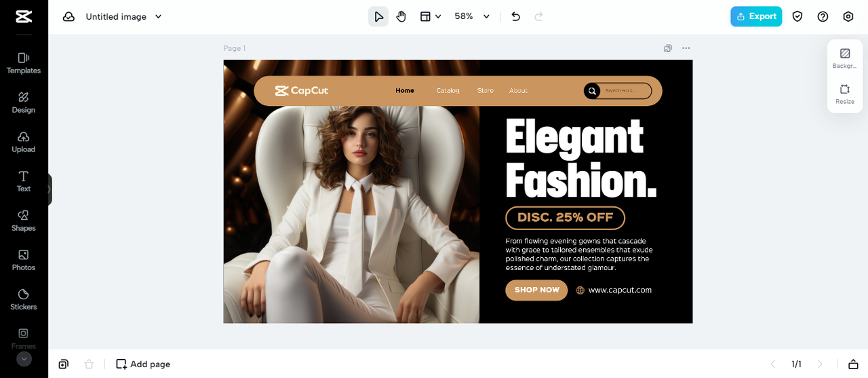Select the description paragraph text
Viewport: 868px width, 378px height.
579,254
